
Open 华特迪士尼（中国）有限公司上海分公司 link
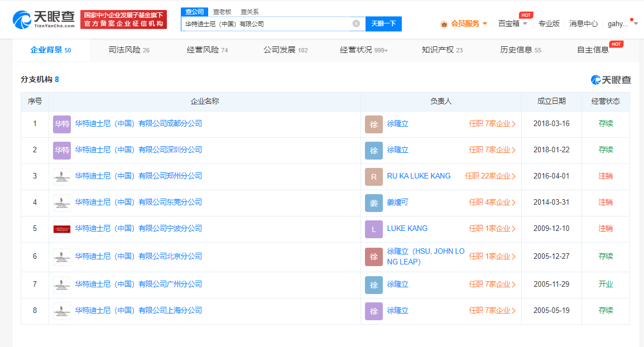tap(138, 311)
